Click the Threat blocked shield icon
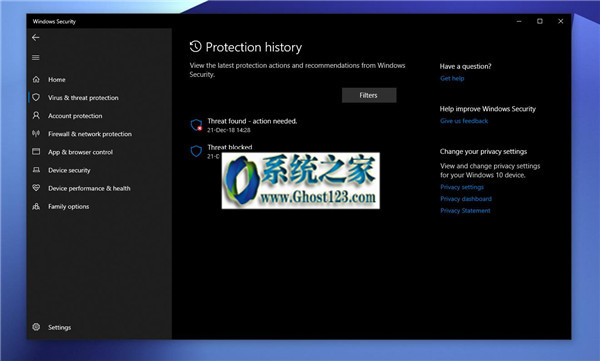Viewport: 600px width, 361px height. (x=196, y=151)
